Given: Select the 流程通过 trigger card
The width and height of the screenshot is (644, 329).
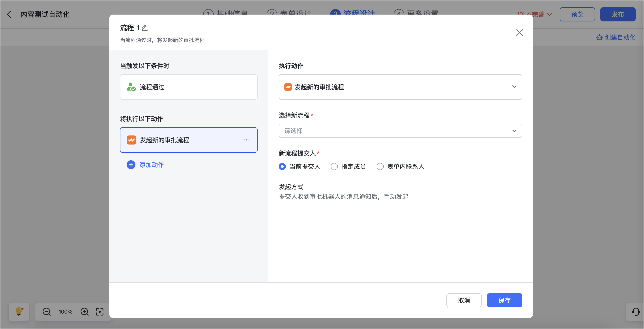Looking at the screenshot, I should click(189, 87).
